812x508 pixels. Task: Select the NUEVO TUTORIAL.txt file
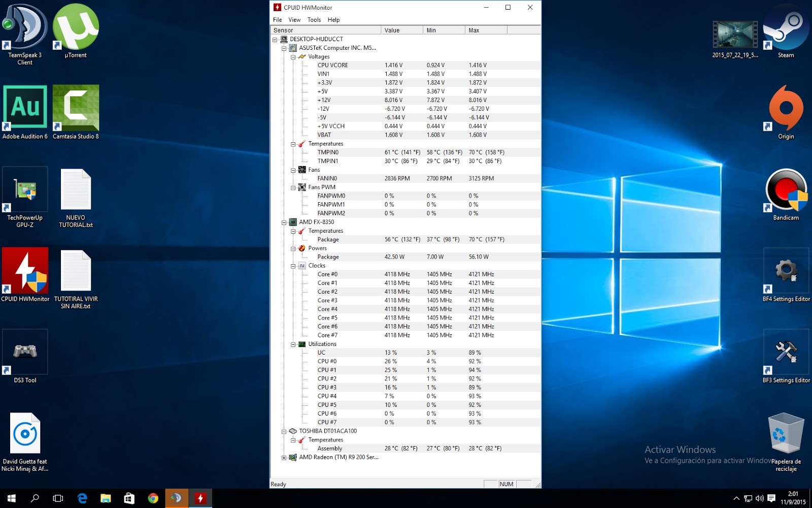point(76,198)
